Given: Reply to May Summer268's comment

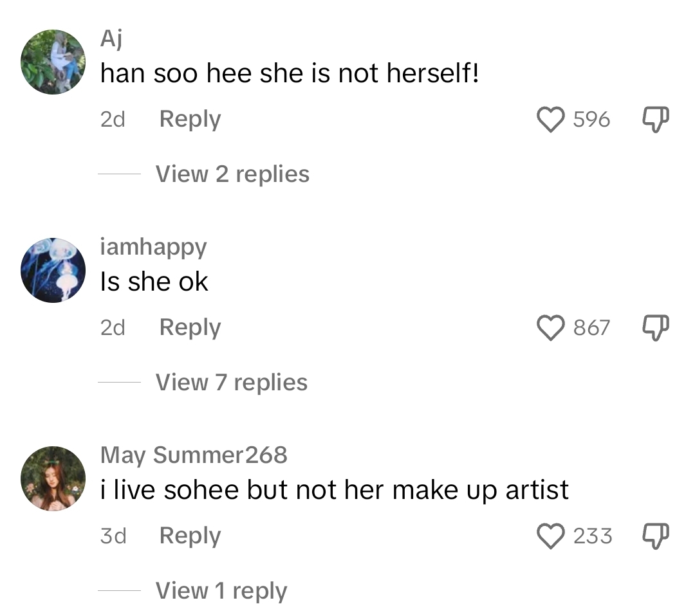Looking at the screenshot, I should click(x=189, y=535).
